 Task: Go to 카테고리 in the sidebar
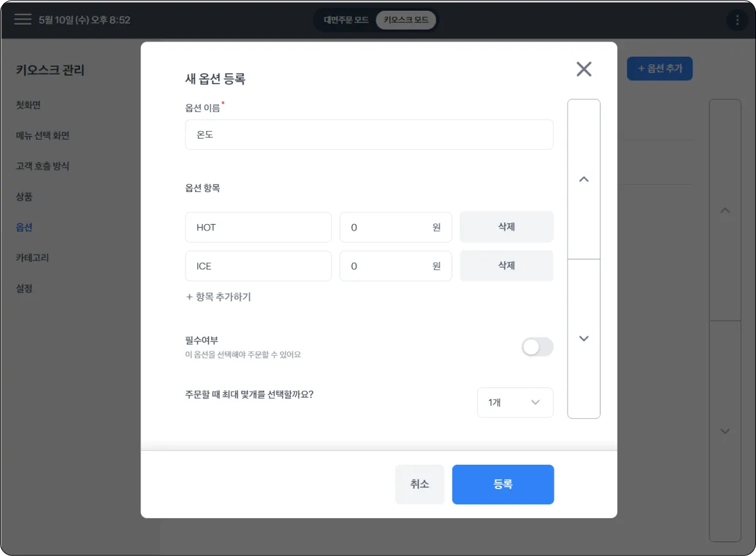click(x=32, y=258)
